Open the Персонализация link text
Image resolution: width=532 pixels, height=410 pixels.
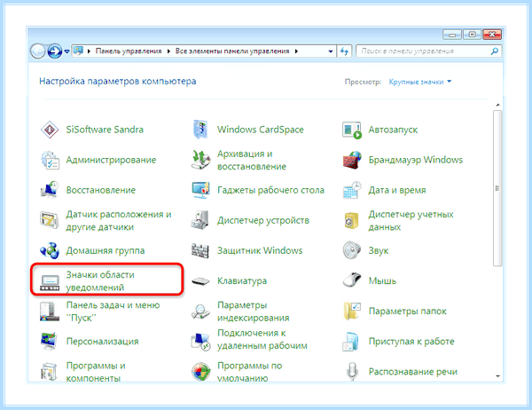(102, 342)
